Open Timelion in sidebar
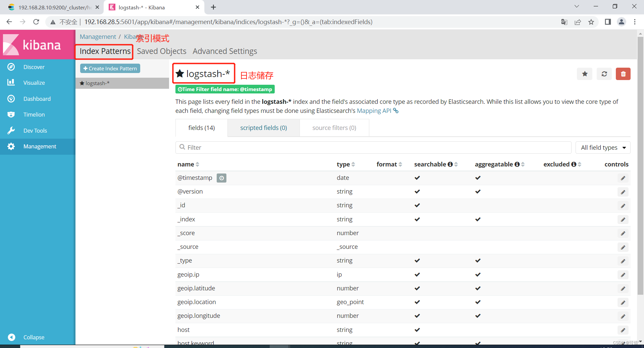Image resolution: width=644 pixels, height=348 pixels. click(34, 115)
